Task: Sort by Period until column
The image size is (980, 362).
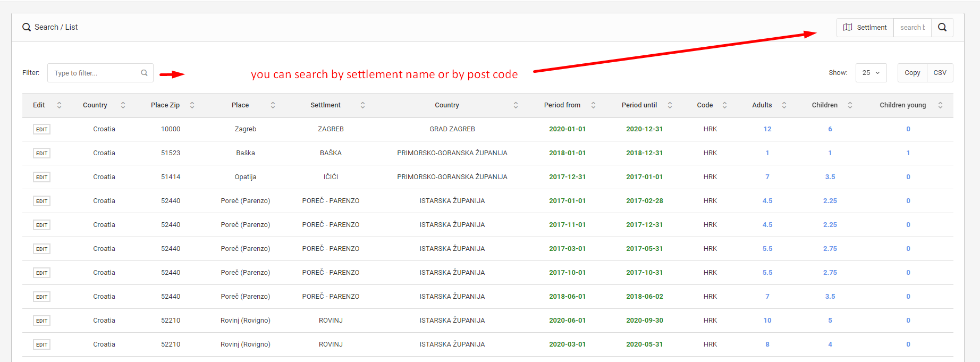Action: [x=670, y=105]
